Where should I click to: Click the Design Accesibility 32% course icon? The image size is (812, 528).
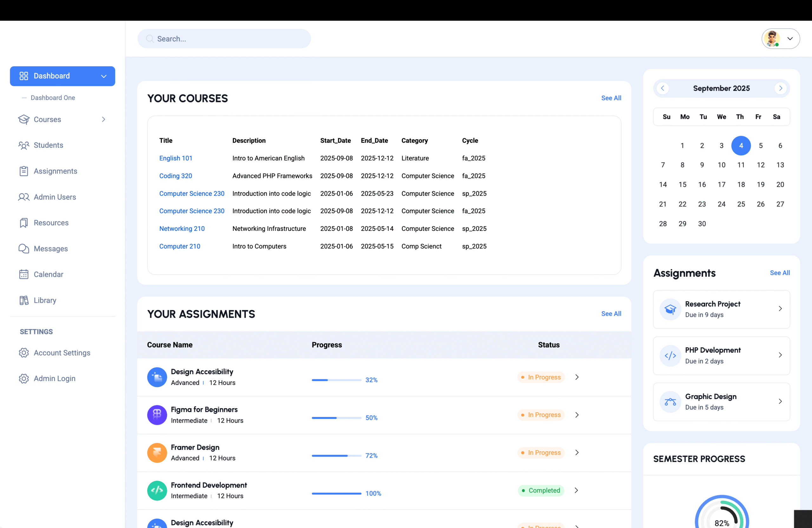pos(157,377)
